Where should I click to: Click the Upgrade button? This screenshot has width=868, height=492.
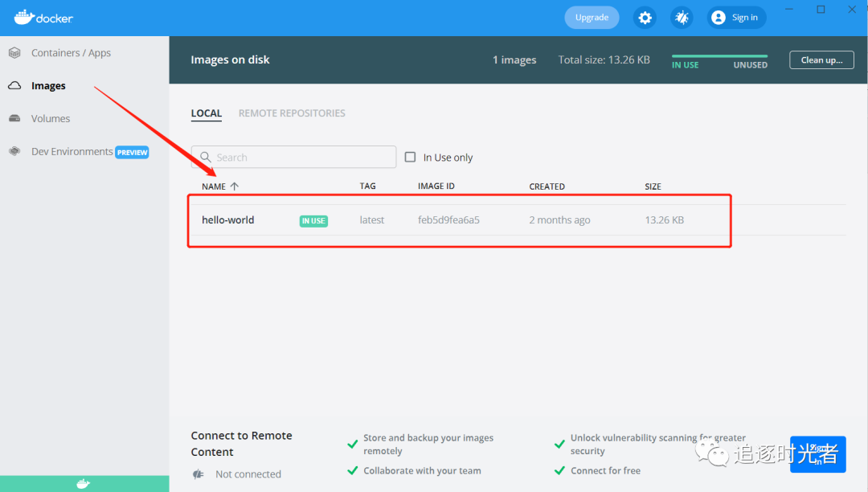(592, 18)
